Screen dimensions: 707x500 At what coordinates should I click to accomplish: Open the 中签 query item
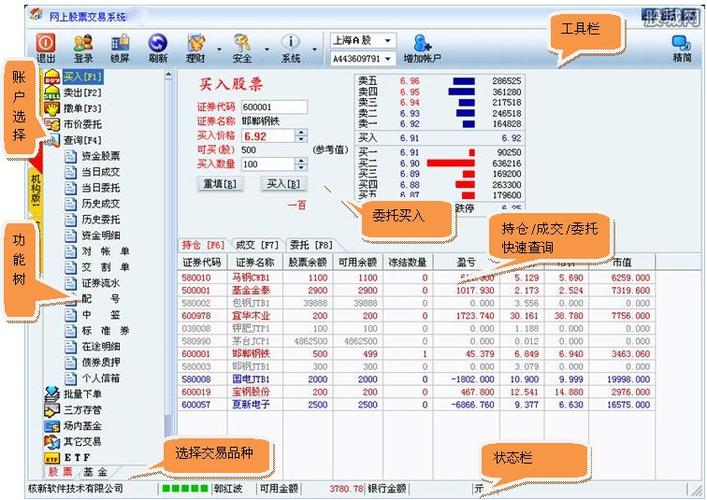pyautogui.click(x=93, y=315)
